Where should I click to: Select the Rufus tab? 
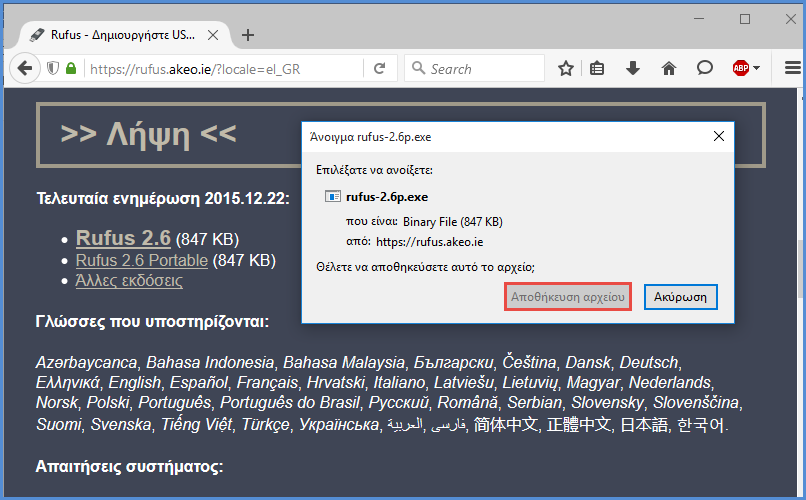point(123,35)
